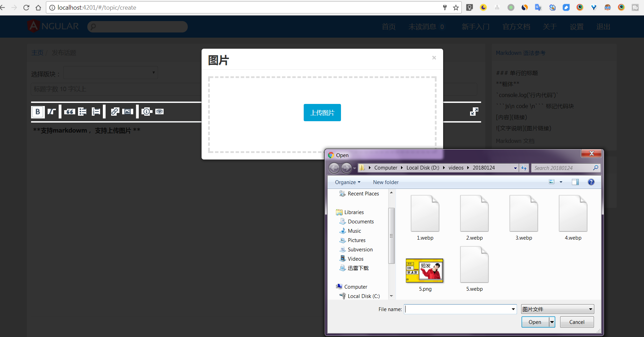Insert a bulleted list in the editor

point(82,112)
